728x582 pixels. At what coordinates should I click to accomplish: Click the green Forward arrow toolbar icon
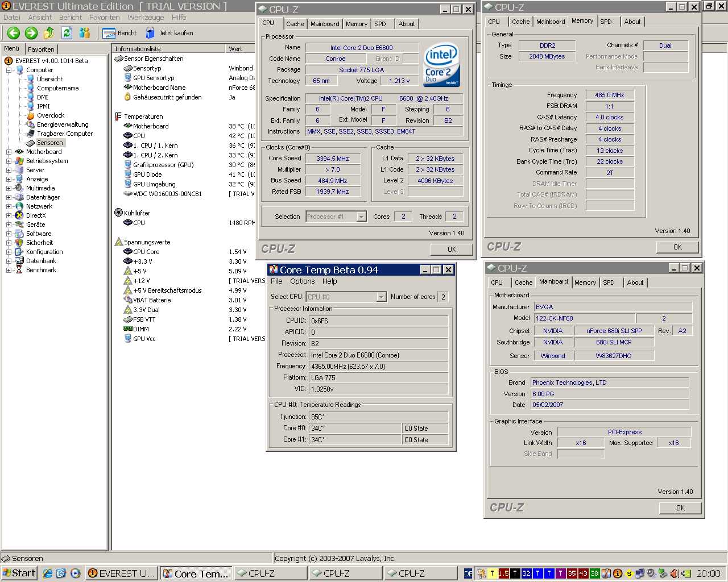[31, 33]
